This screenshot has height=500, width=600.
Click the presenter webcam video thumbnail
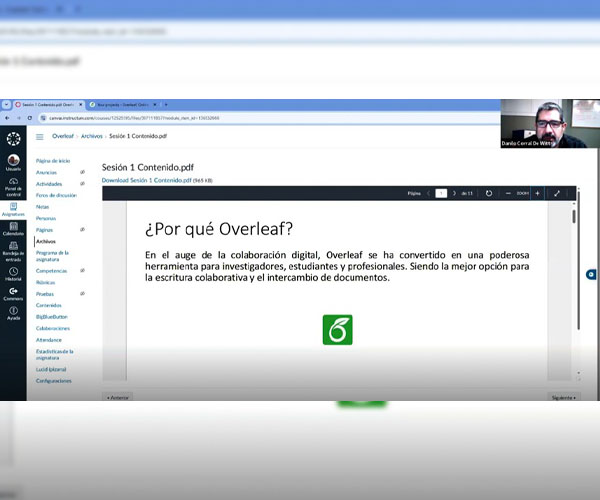[x=550, y=124]
